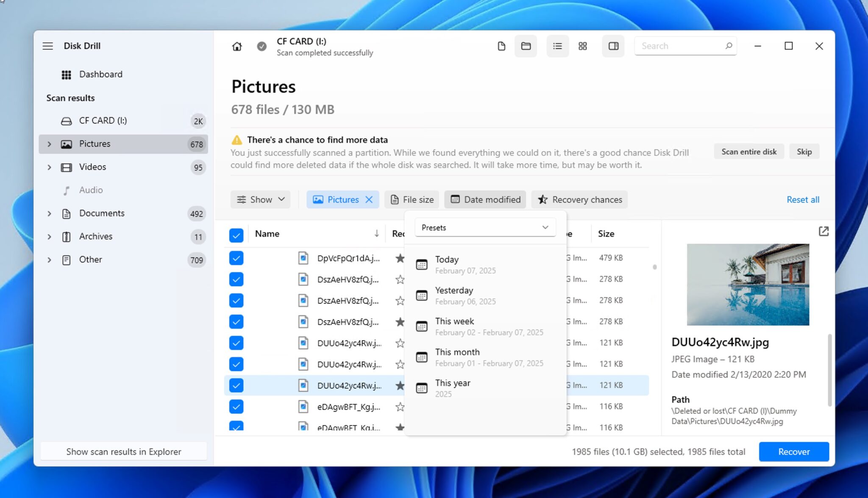Image resolution: width=868 pixels, height=498 pixels.
Task: Toggle the select-all checkbox in header
Action: pos(236,235)
